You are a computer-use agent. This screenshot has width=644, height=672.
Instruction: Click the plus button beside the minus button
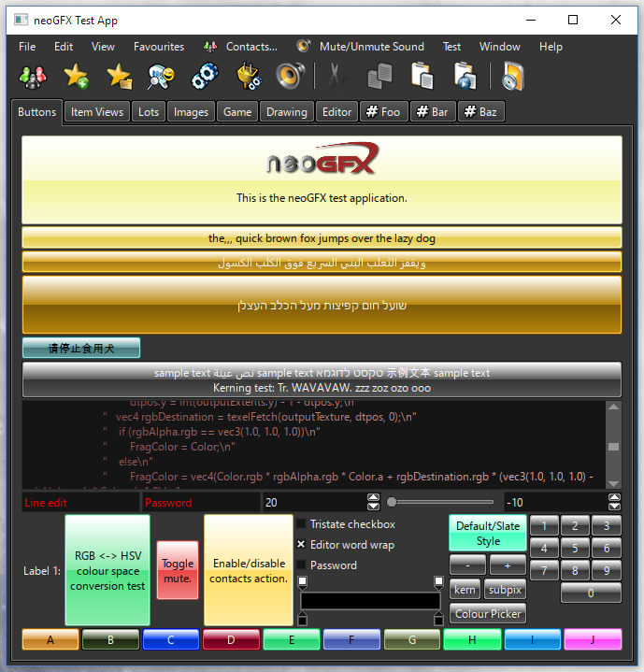(508, 565)
